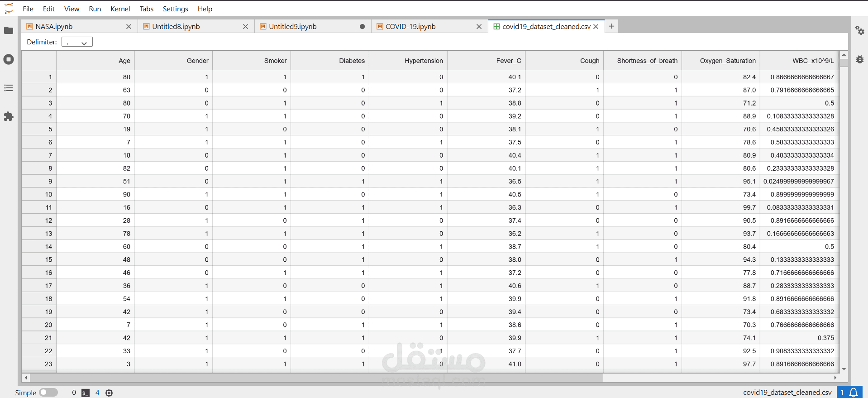Click the terminal icon in status bar
Image resolution: width=868 pixels, height=398 pixels.
[86, 393]
